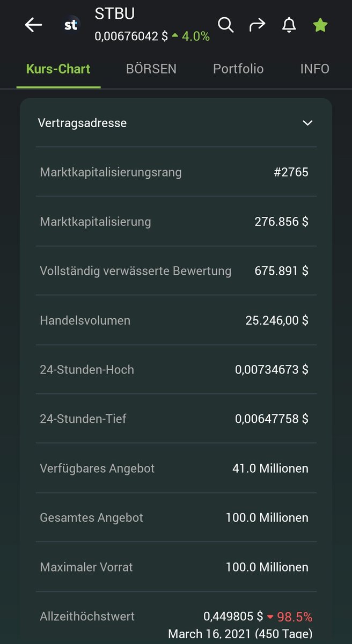Open the Vertragsadresse row
Image resolution: width=352 pixels, height=644 pixels.
[176, 123]
